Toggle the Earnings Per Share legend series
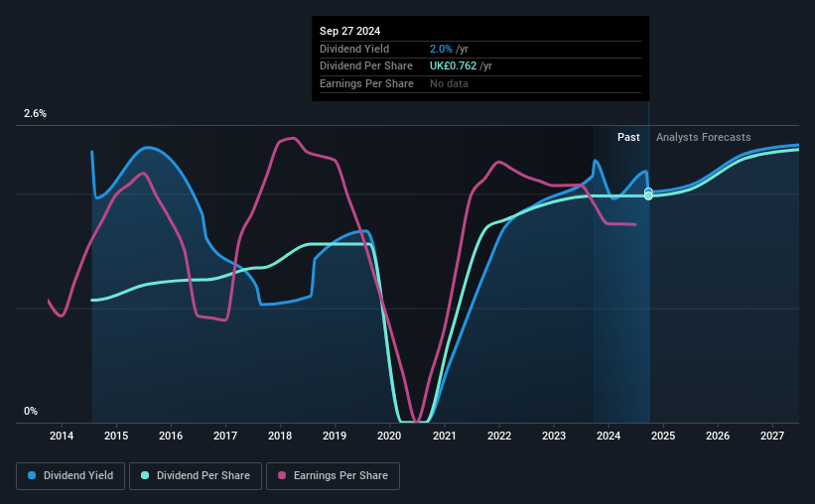Image resolution: width=815 pixels, height=504 pixels. click(x=333, y=475)
